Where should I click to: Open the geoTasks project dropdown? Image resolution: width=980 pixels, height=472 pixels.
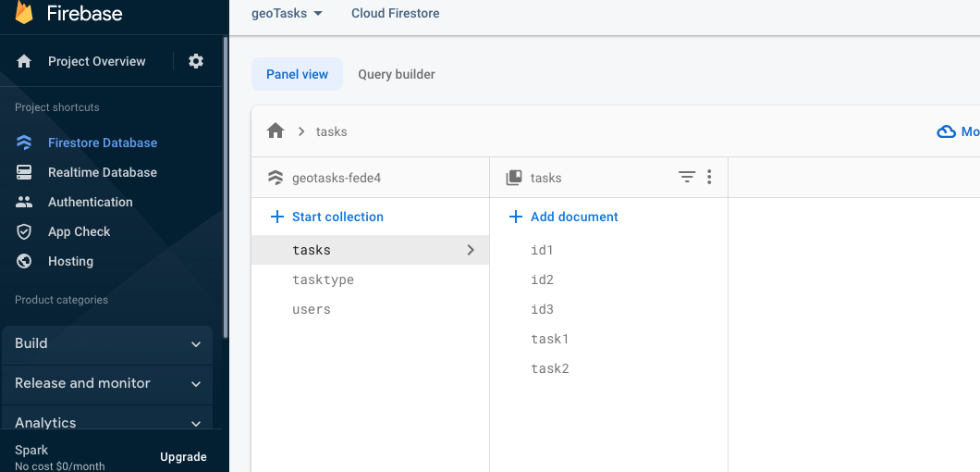288,14
